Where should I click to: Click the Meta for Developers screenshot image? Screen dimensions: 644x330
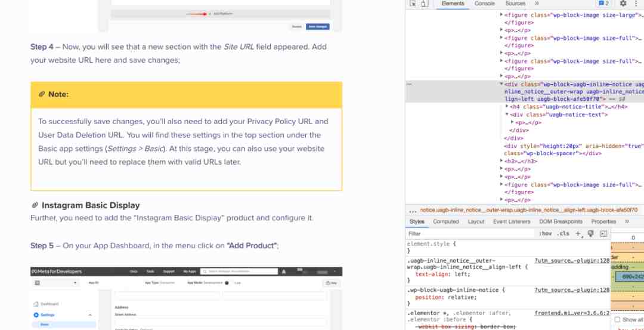[186, 298]
